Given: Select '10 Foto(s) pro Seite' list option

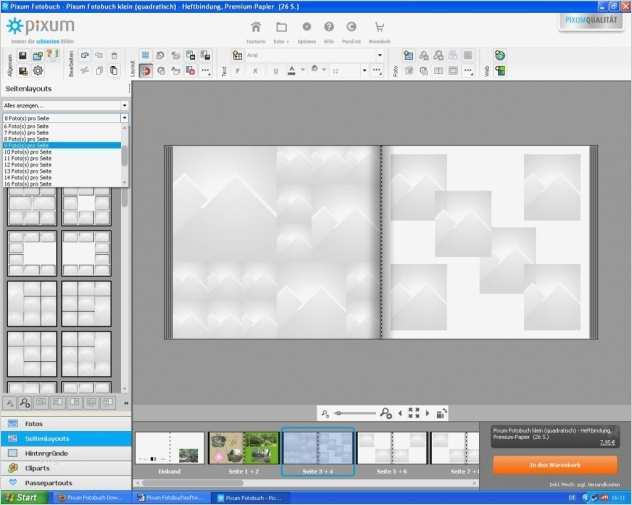Looking at the screenshot, I should (62, 152).
